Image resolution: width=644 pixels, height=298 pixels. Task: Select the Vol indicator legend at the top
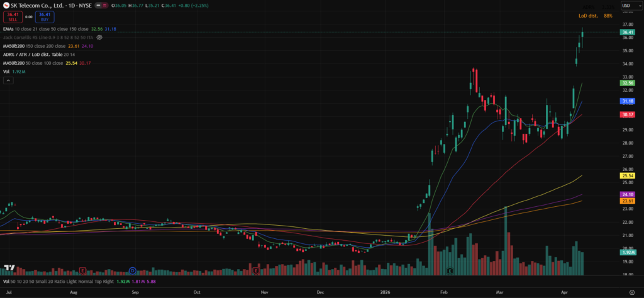(x=7, y=72)
